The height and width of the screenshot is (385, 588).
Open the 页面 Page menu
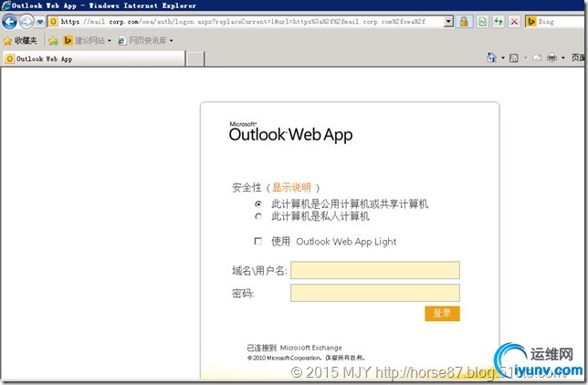(578, 57)
